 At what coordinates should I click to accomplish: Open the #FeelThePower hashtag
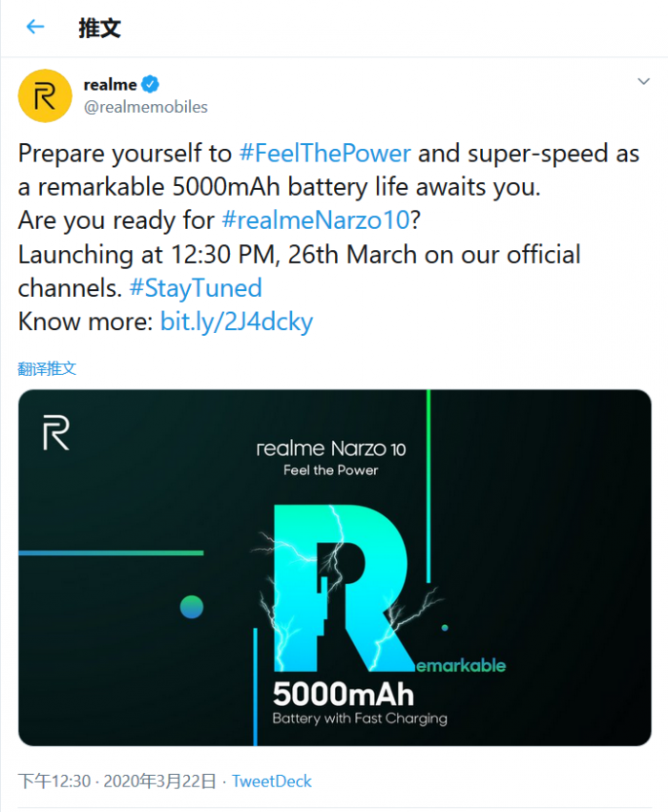coord(325,154)
